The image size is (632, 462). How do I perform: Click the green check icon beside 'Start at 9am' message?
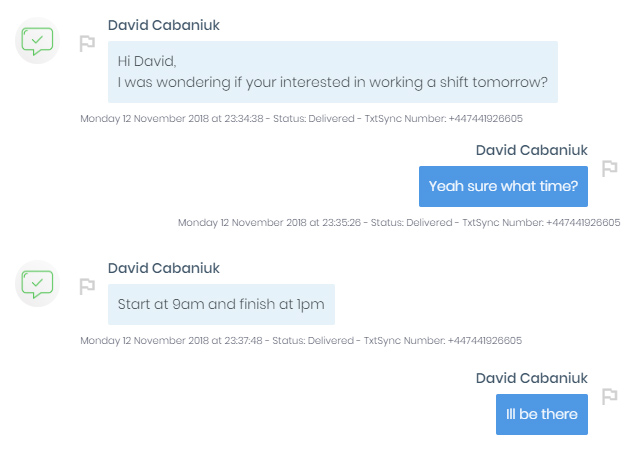37,285
